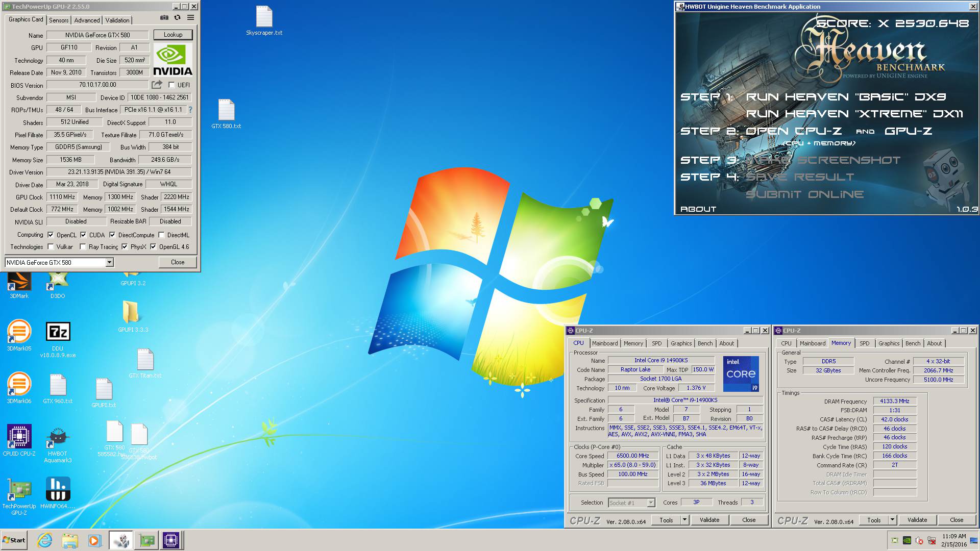Toggle CUDA checkbox
The image size is (980, 551).
(83, 235)
